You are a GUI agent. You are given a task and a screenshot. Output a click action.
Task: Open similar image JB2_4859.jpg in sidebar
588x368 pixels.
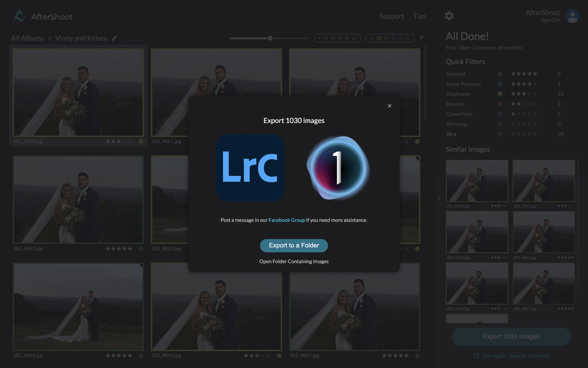[x=477, y=232]
